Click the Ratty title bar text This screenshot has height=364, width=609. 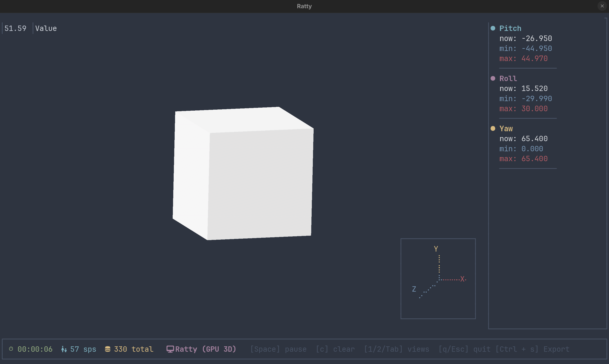point(304,6)
